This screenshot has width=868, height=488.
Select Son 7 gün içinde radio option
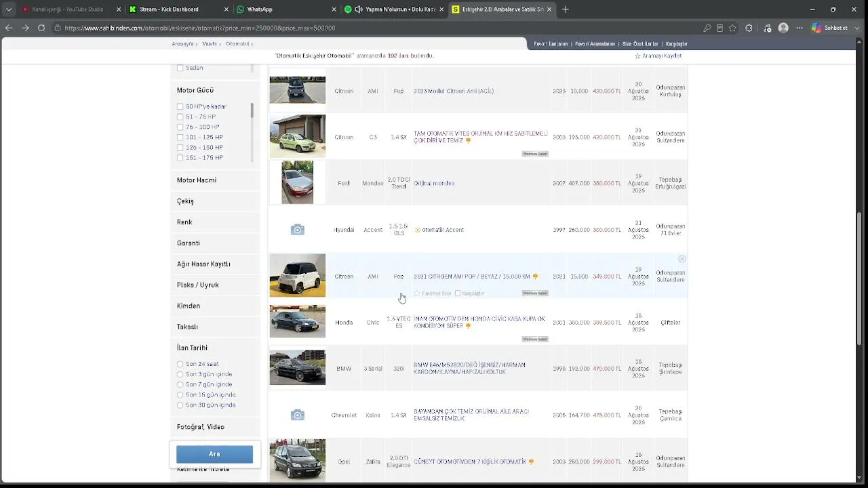pyautogui.click(x=180, y=384)
